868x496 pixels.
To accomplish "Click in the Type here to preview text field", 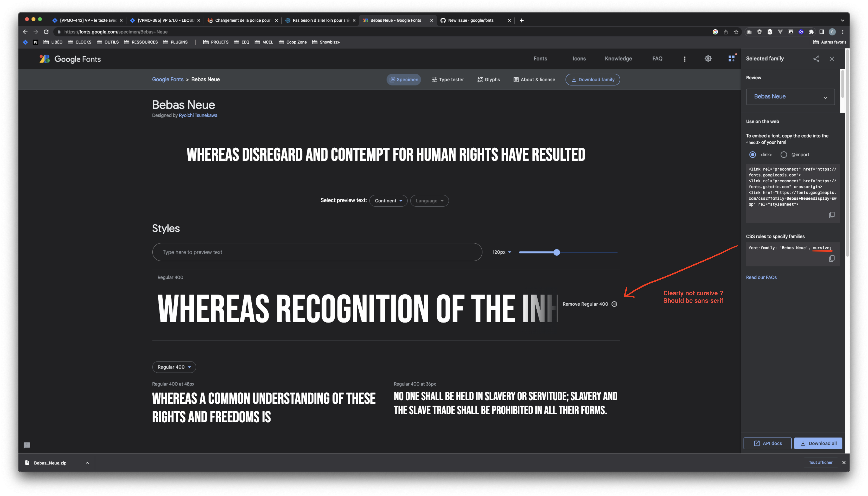I will (x=317, y=252).
